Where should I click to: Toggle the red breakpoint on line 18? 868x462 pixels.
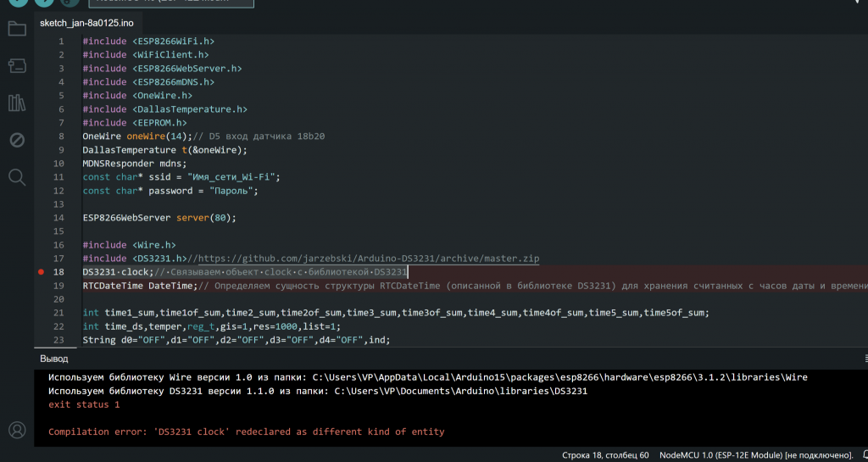(x=42, y=272)
